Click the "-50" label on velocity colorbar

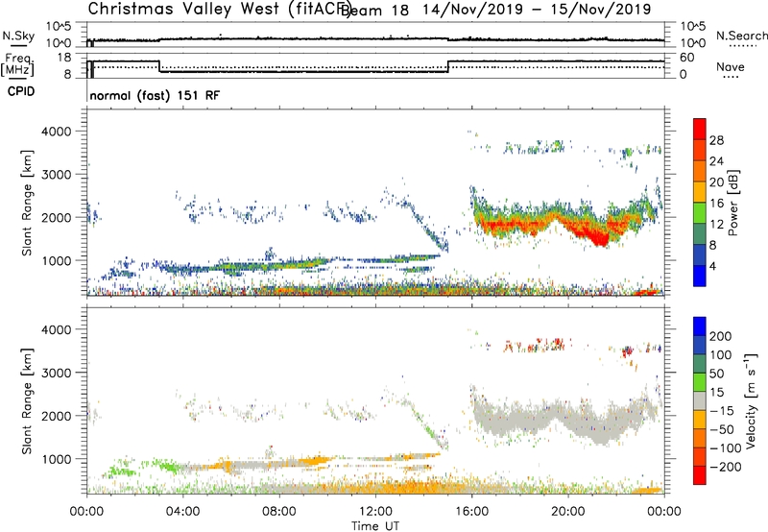point(722,429)
